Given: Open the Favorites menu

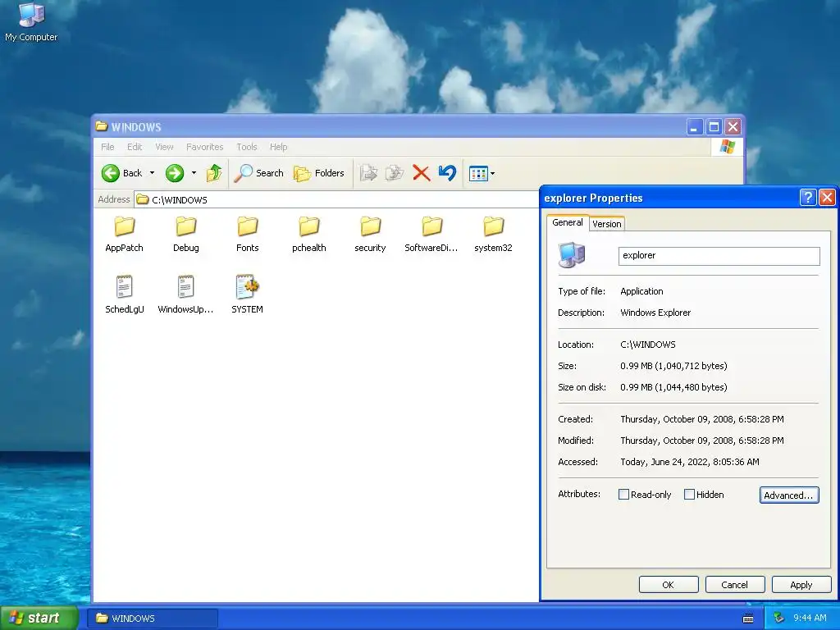Looking at the screenshot, I should 204,147.
